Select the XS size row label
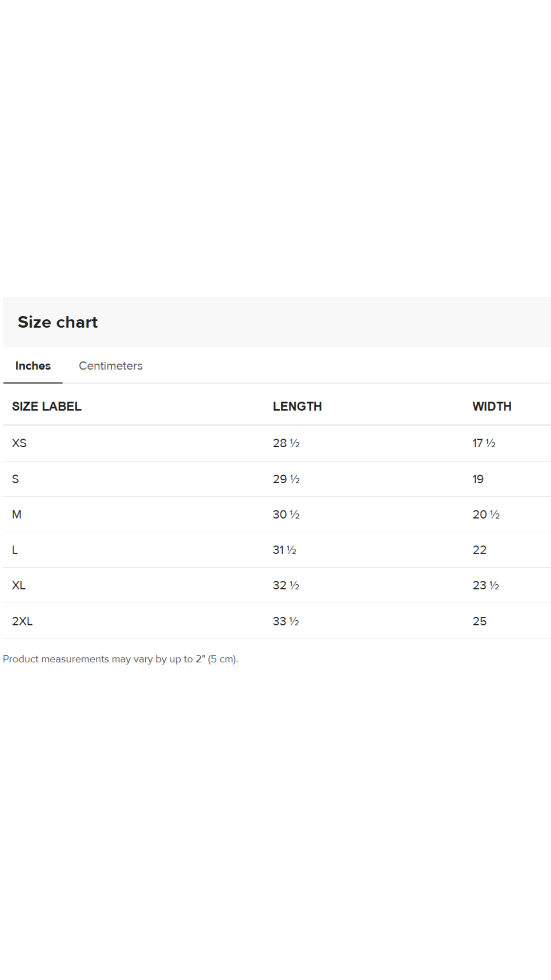 pyautogui.click(x=19, y=443)
